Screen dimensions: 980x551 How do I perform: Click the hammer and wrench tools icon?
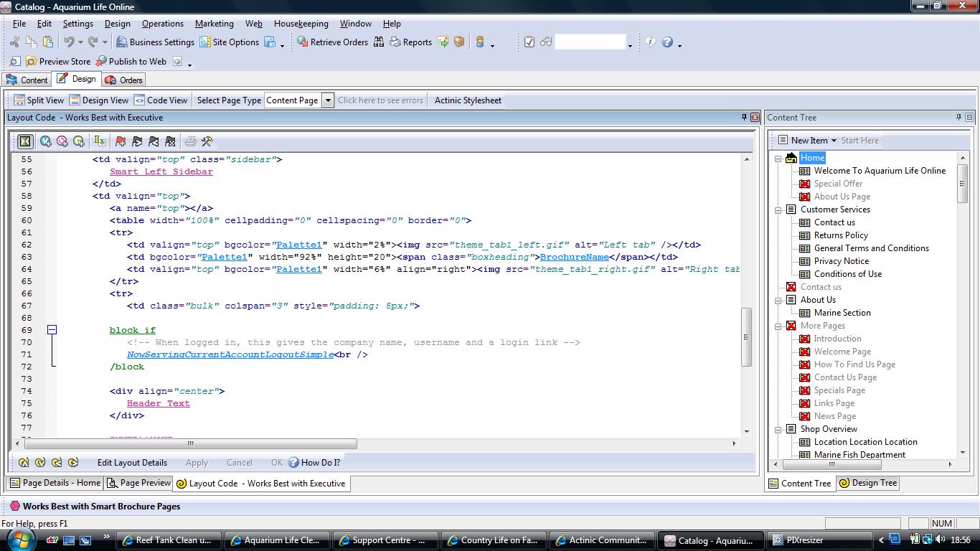coord(207,141)
